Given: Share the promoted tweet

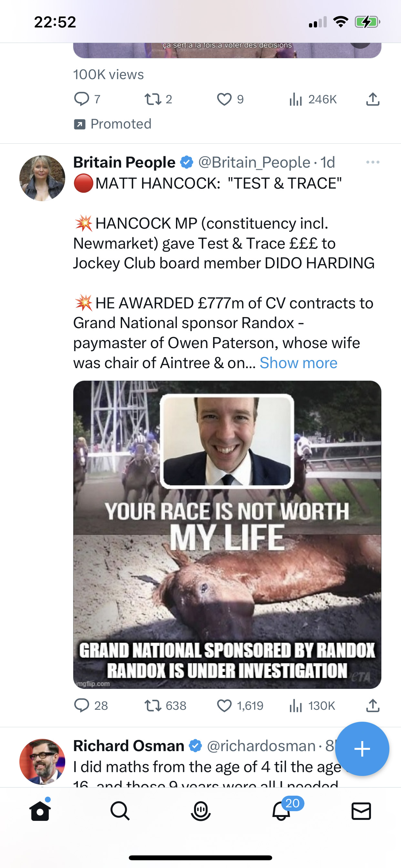Looking at the screenshot, I should (373, 99).
